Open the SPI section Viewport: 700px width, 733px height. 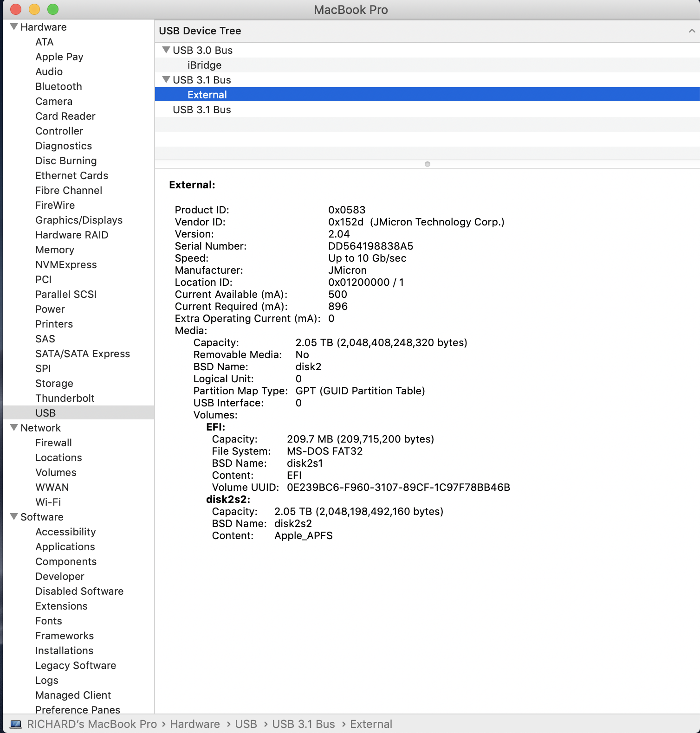(x=43, y=368)
